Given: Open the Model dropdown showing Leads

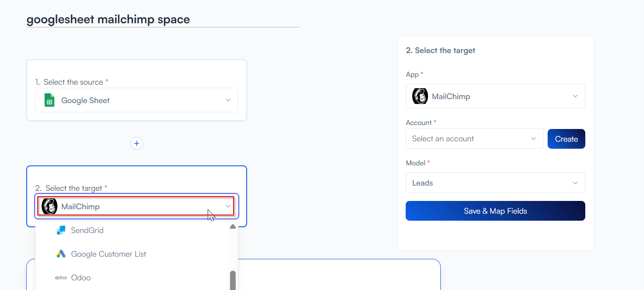Looking at the screenshot, I should click(x=495, y=183).
